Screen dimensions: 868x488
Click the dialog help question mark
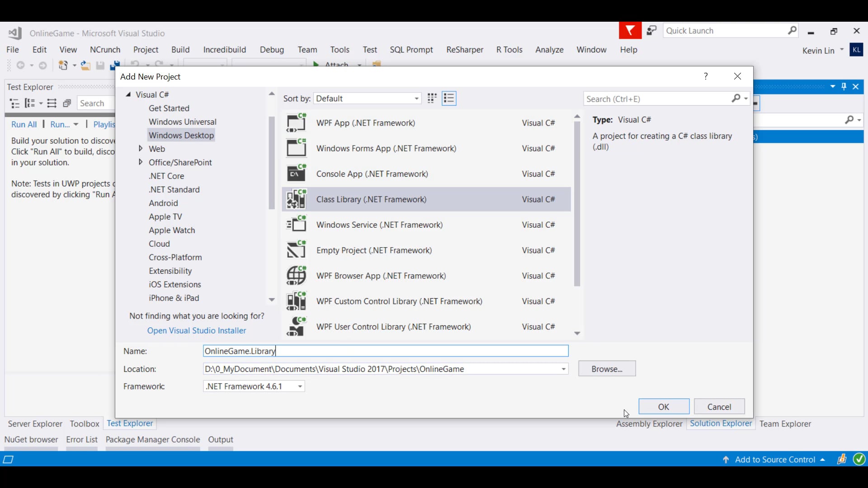705,76
